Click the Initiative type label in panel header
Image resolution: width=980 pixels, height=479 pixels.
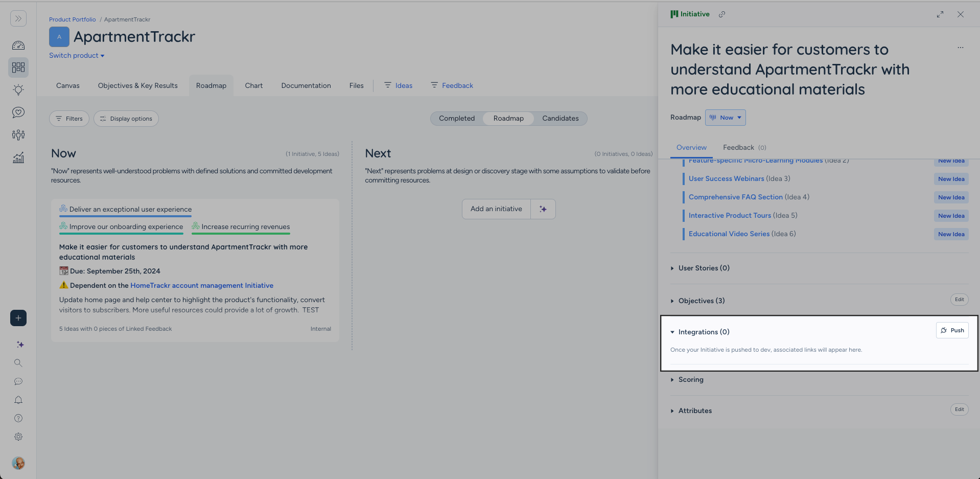tap(690, 14)
